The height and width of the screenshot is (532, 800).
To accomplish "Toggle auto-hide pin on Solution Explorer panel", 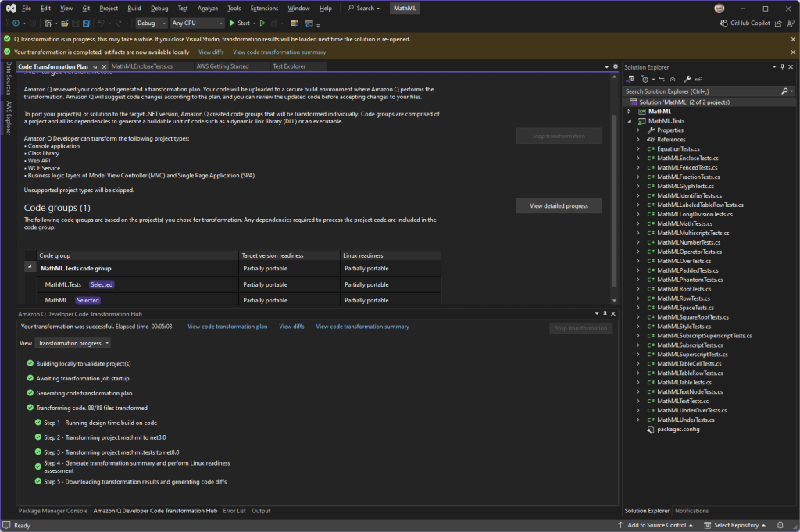I will [784, 67].
